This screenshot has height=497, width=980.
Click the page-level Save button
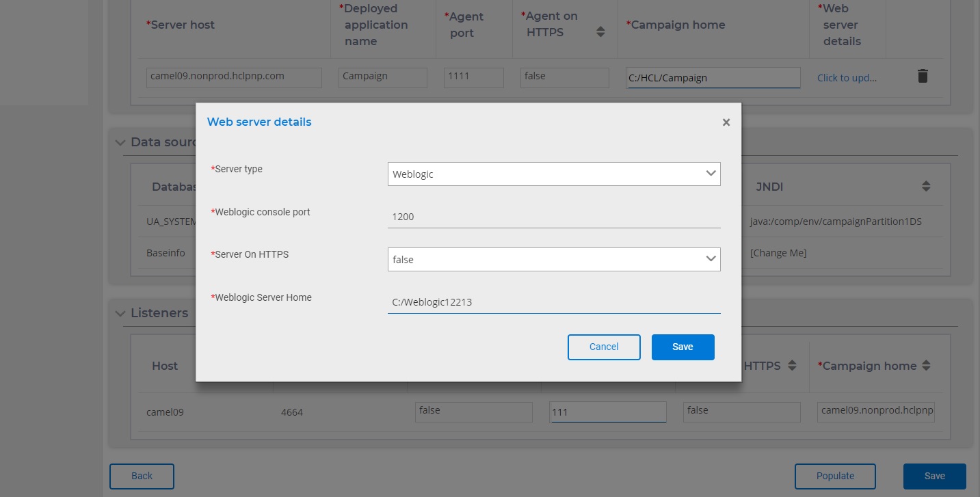934,476
